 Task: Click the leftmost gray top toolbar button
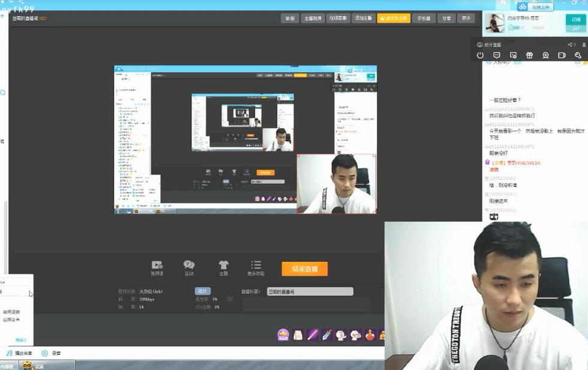click(x=290, y=19)
